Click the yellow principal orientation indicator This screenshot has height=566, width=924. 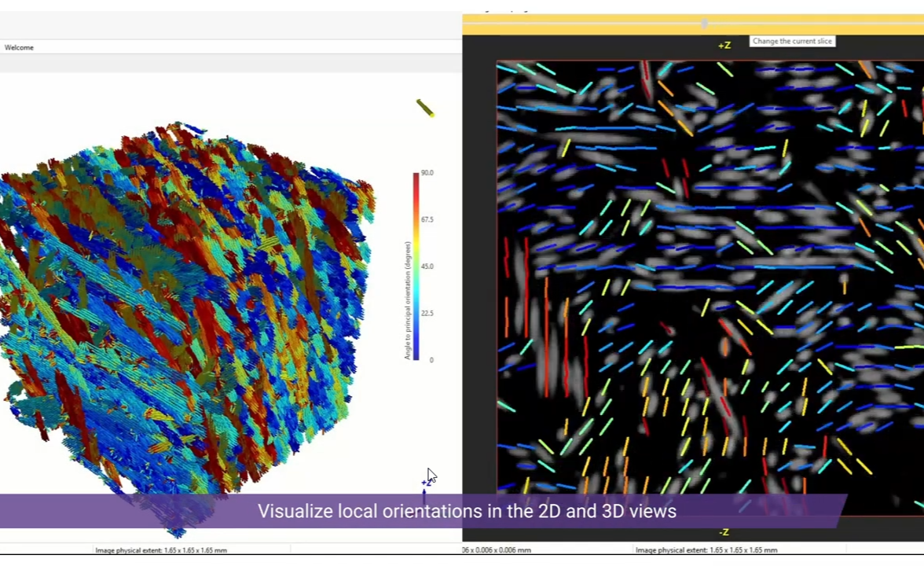(x=425, y=108)
